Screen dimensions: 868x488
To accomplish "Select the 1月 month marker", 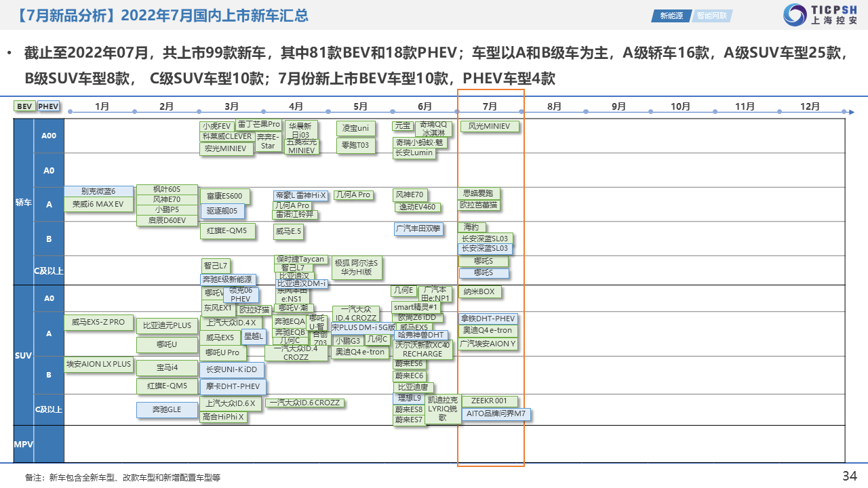I will [x=102, y=106].
